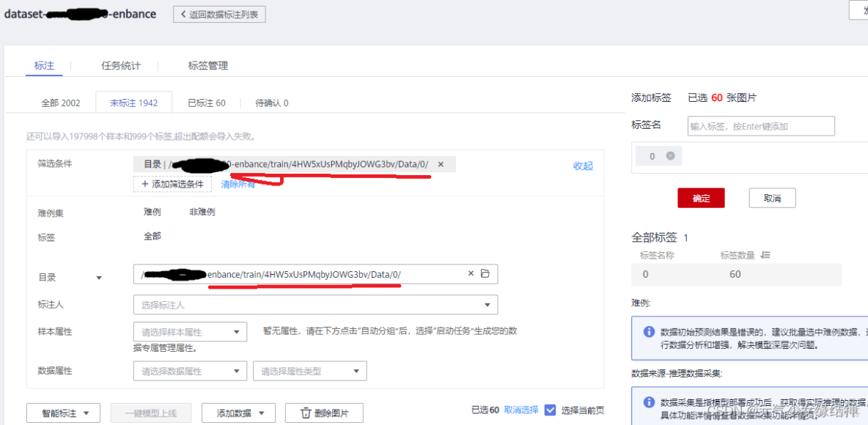
Task: Click the 确定 button to confirm labels
Action: point(701,197)
